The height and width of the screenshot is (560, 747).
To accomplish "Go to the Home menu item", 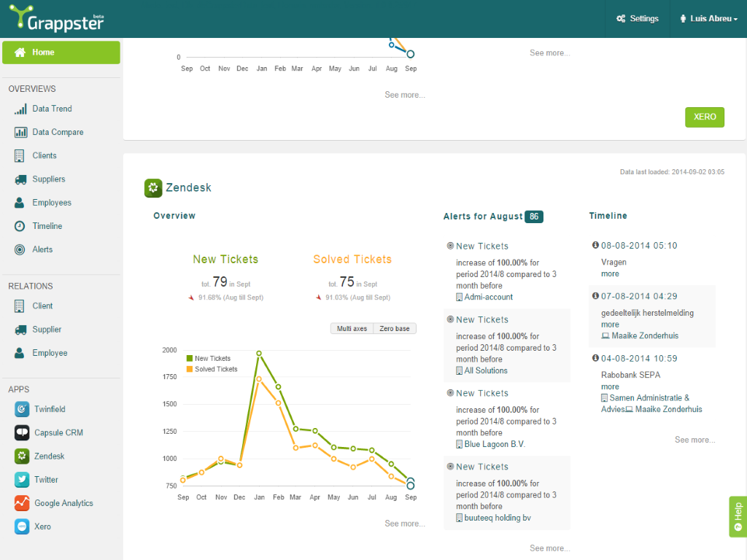I will tap(61, 52).
